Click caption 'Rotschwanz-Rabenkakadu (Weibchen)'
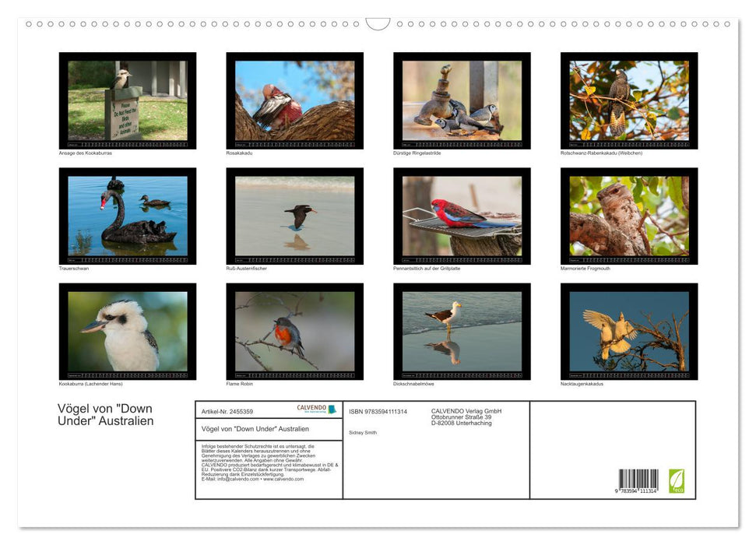This screenshot has height=545, width=756. (x=601, y=153)
